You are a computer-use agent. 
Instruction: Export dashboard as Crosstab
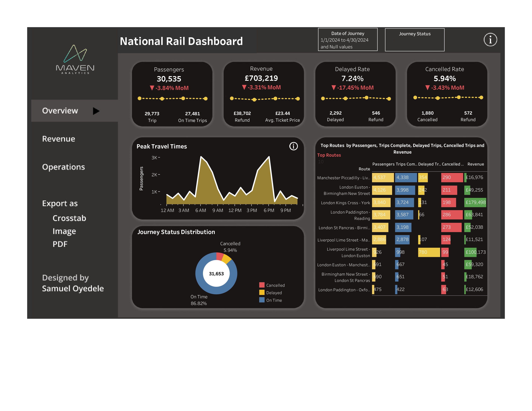pos(69,218)
